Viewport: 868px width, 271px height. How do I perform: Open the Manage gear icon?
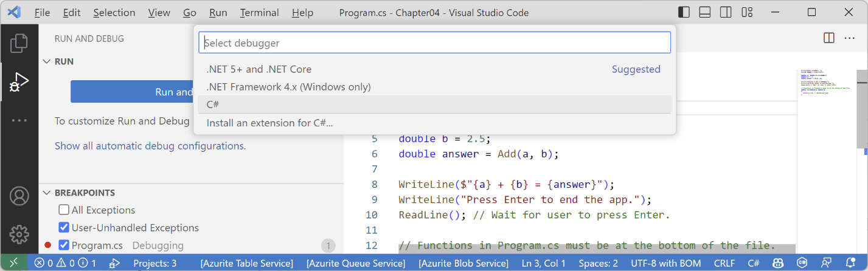click(x=19, y=233)
